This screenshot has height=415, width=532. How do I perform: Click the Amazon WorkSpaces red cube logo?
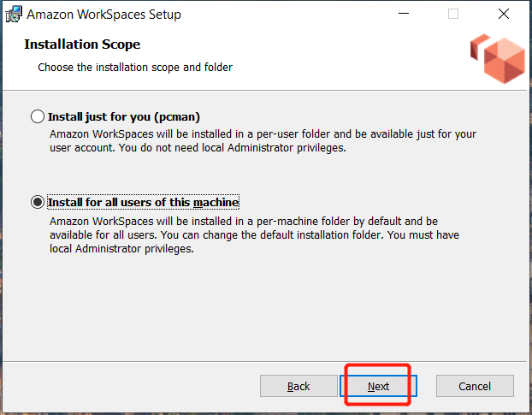pyautogui.click(x=498, y=58)
